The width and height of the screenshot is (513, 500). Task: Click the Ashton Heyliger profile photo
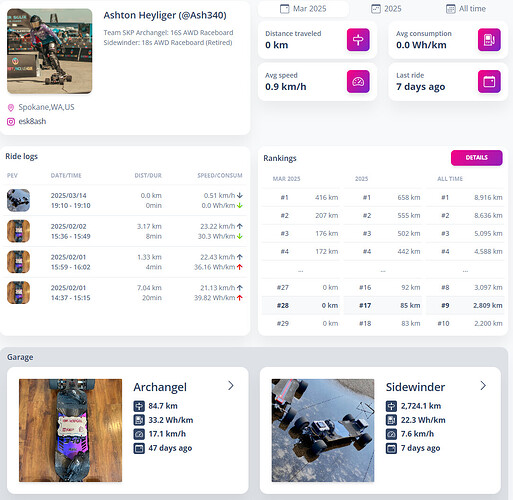point(50,51)
